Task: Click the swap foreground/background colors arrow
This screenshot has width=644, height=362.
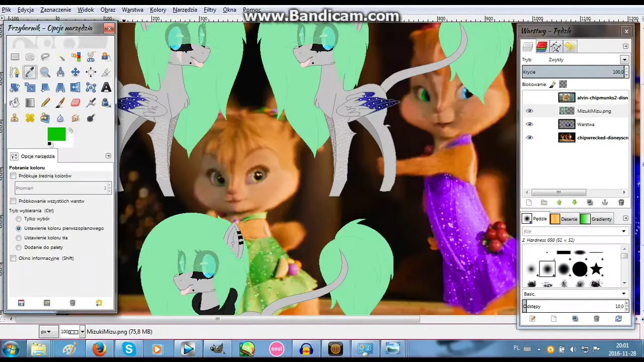Action: (70, 131)
